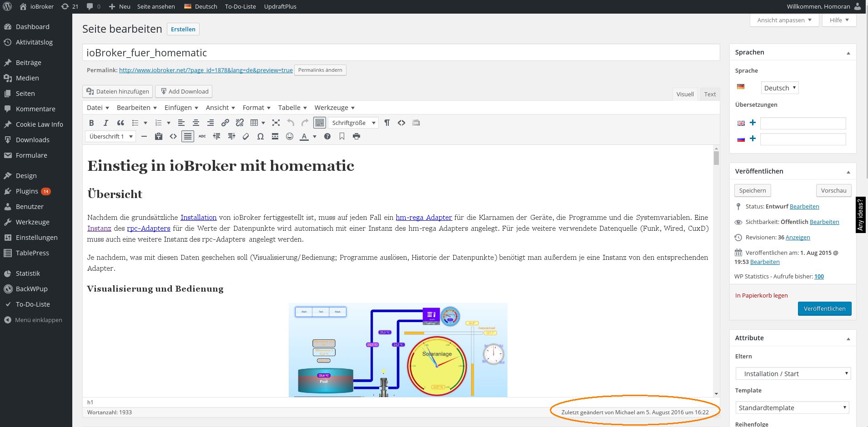Viewport: 868px width, 427px height.
Task: Open the Überschrift 1 format dropdown
Action: pyautogui.click(x=110, y=136)
